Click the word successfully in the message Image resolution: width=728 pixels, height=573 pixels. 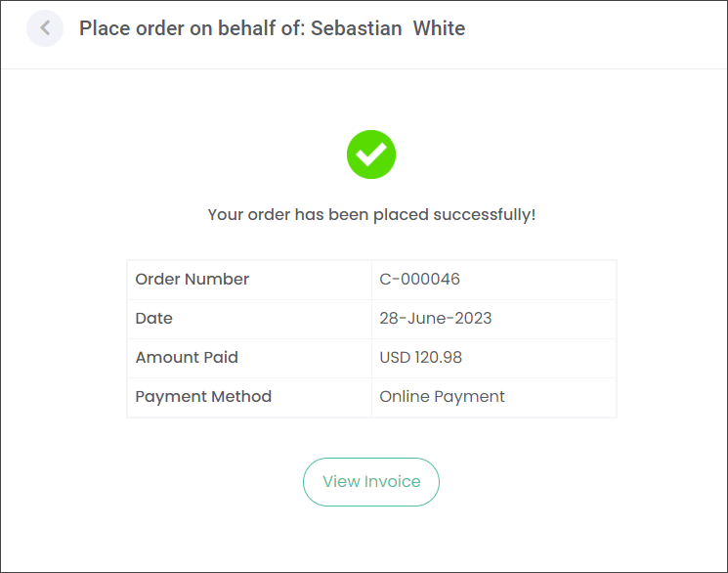(485, 215)
